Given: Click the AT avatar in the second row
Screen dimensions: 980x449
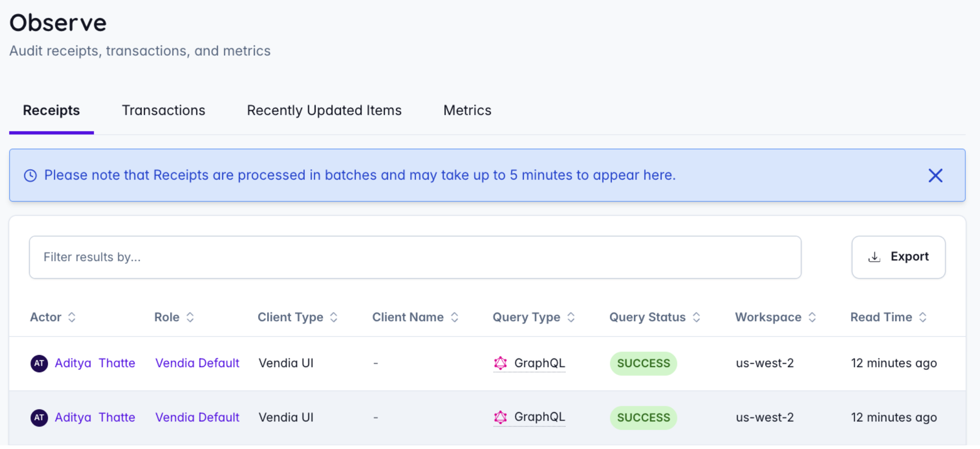Looking at the screenshot, I should coord(39,418).
